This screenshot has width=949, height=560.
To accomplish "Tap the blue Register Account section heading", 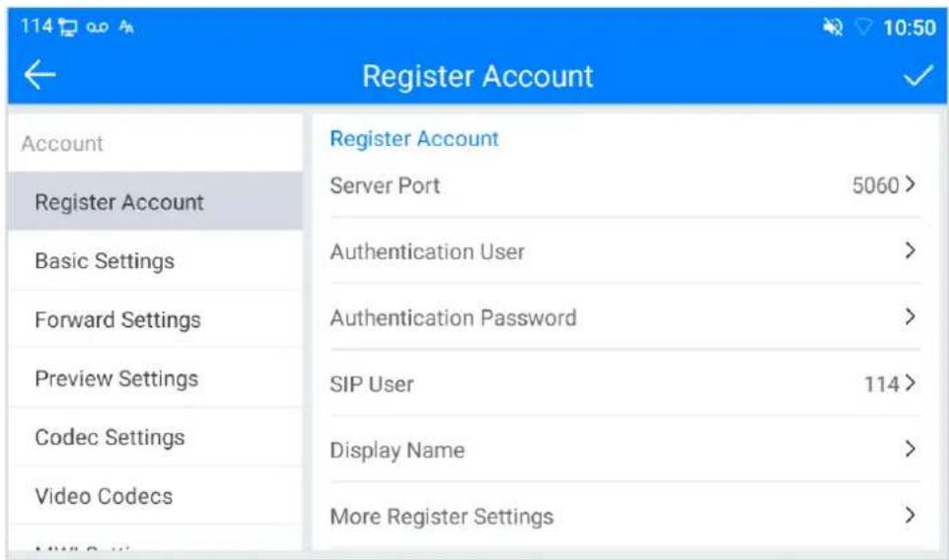I will [414, 138].
